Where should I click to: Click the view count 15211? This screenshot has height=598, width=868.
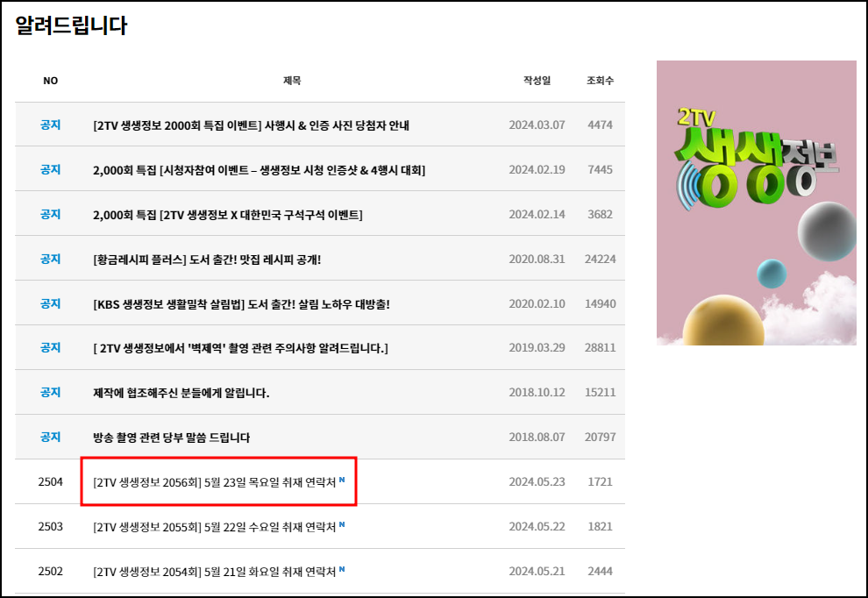(600, 393)
